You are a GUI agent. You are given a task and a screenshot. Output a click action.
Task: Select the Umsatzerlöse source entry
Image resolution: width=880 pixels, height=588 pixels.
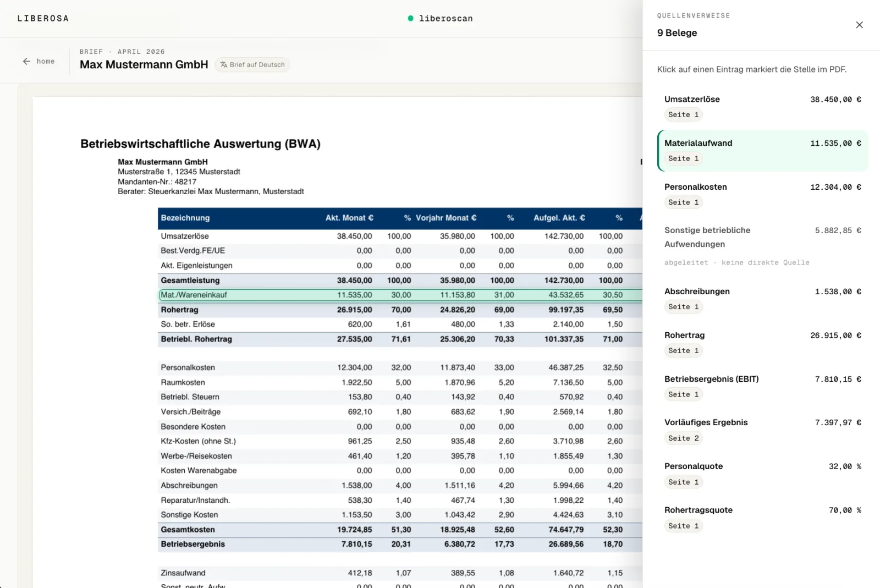point(762,107)
